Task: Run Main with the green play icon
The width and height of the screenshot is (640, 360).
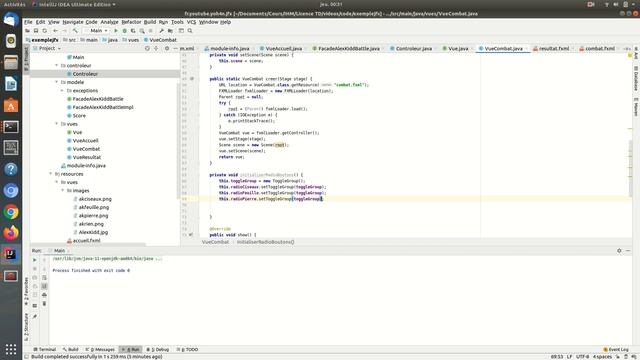Action: [116, 31]
